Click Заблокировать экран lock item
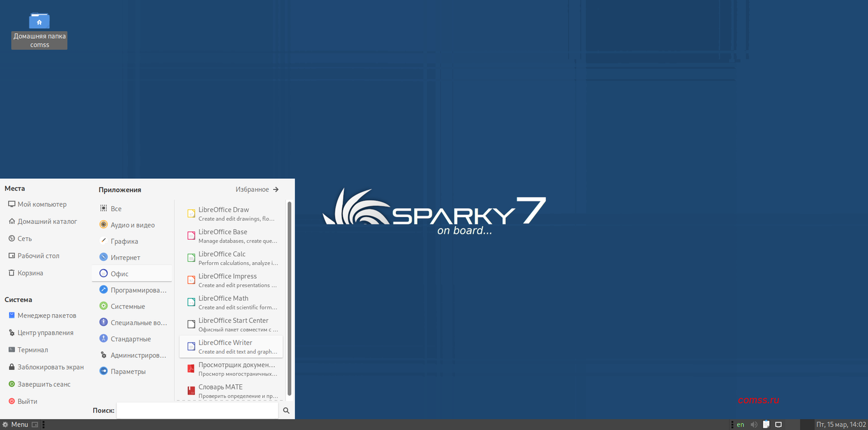Screen dimensions: 868x430 coord(46,367)
